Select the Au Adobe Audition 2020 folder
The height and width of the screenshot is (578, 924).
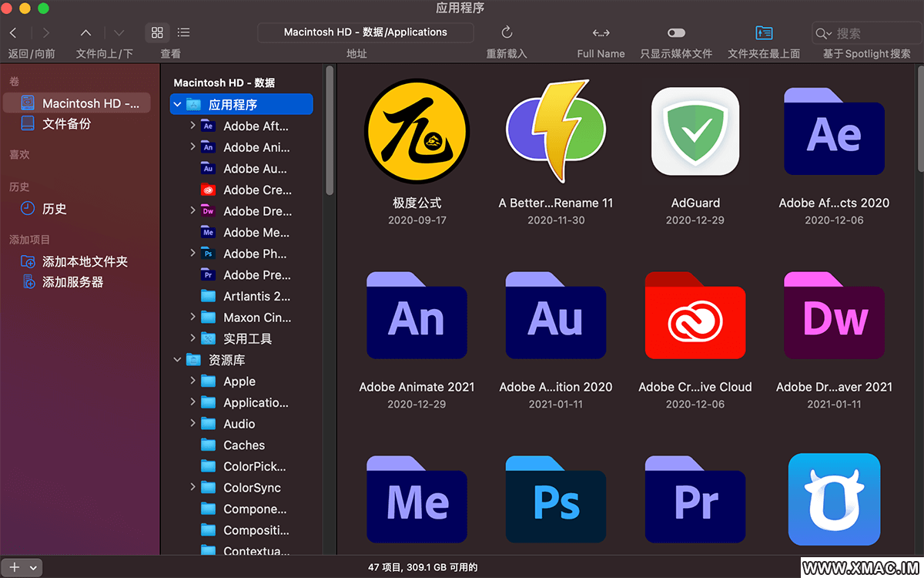(x=556, y=315)
